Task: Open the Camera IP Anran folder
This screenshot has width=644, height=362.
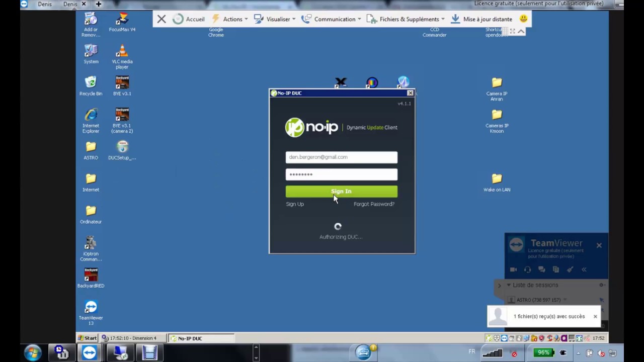Action: (x=497, y=89)
